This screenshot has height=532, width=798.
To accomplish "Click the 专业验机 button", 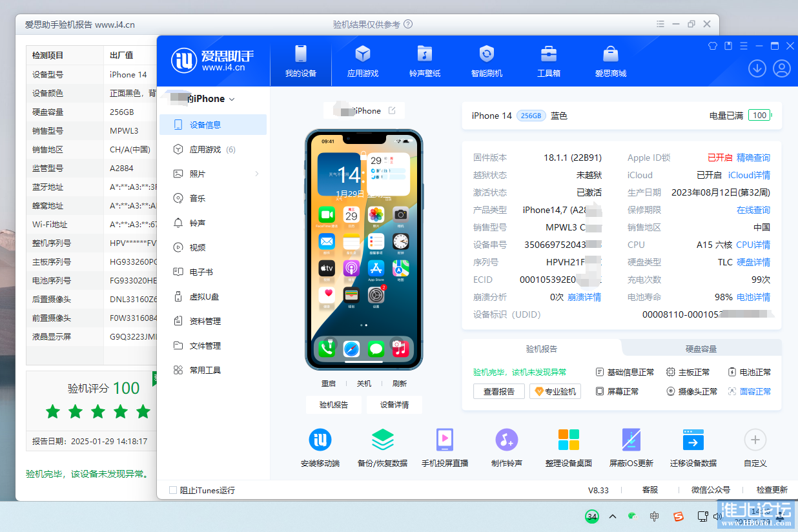I will click(x=555, y=391).
